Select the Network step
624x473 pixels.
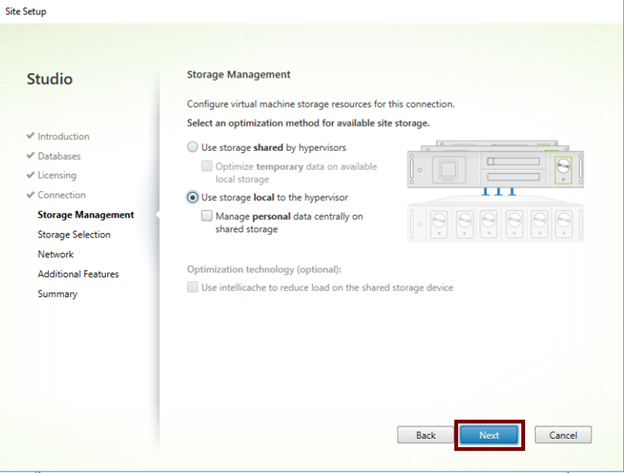click(55, 254)
